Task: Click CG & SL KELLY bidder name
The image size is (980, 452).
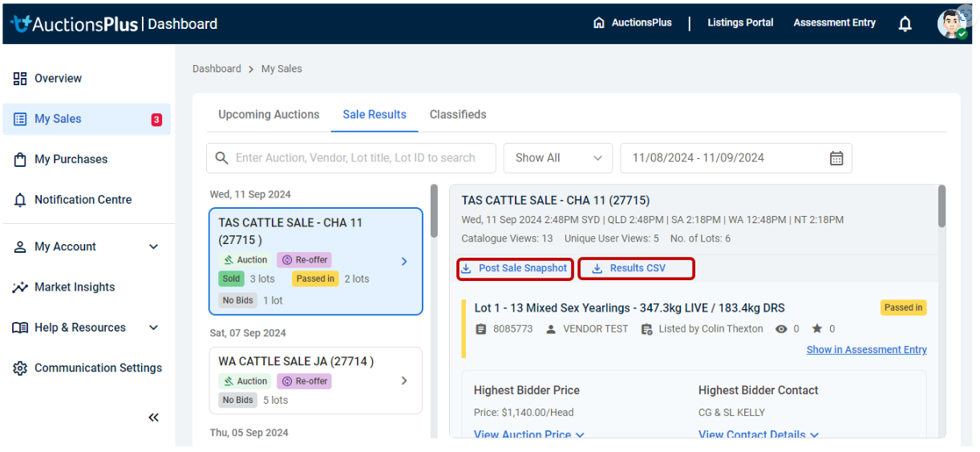Action: 732,413
